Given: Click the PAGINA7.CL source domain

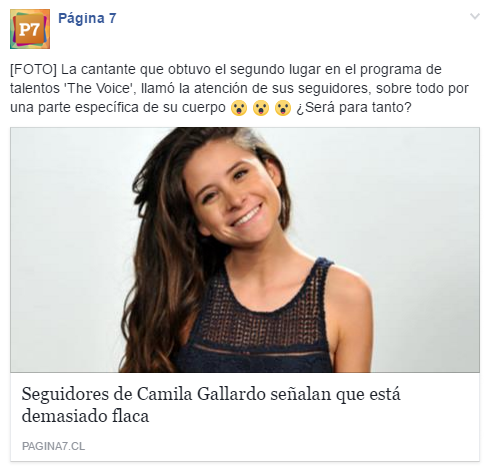Looking at the screenshot, I should pyautogui.click(x=53, y=446).
